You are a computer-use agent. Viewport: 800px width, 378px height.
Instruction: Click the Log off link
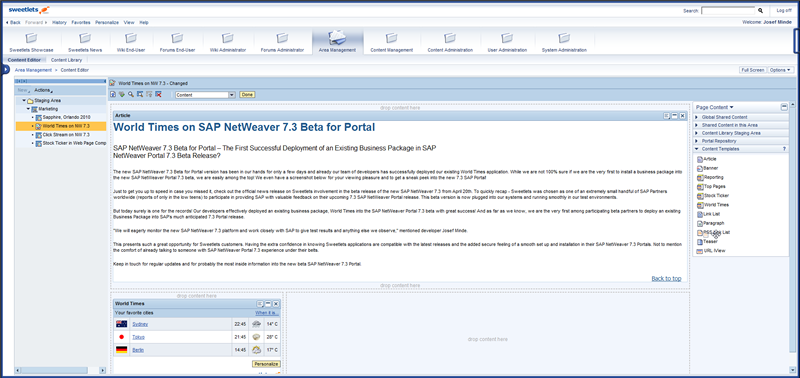(x=784, y=10)
